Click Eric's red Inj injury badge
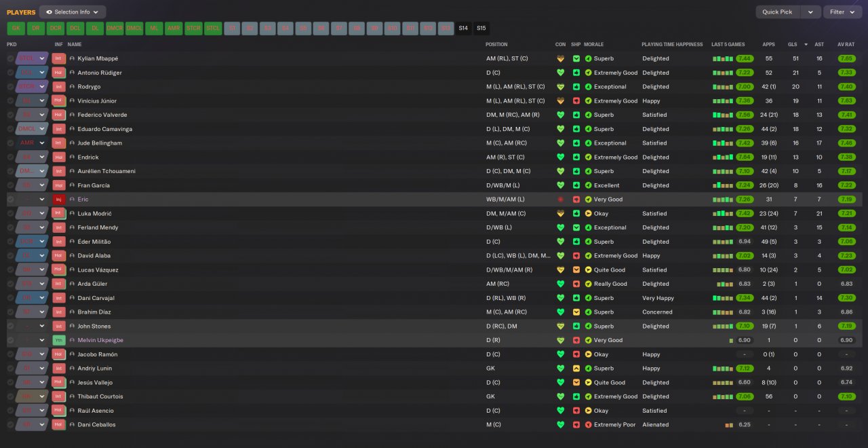868x448 pixels. (58, 200)
